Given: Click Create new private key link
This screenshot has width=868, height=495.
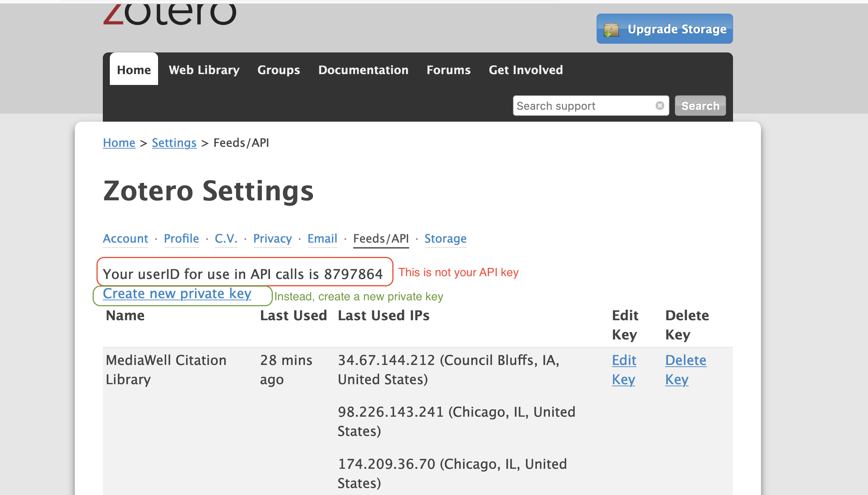Looking at the screenshot, I should pos(177,294).
